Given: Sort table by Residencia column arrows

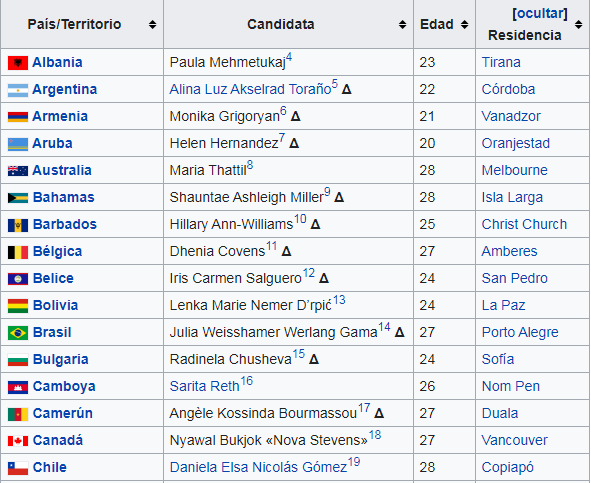Looking at the screenshot, I should click(x=579, y=25).
